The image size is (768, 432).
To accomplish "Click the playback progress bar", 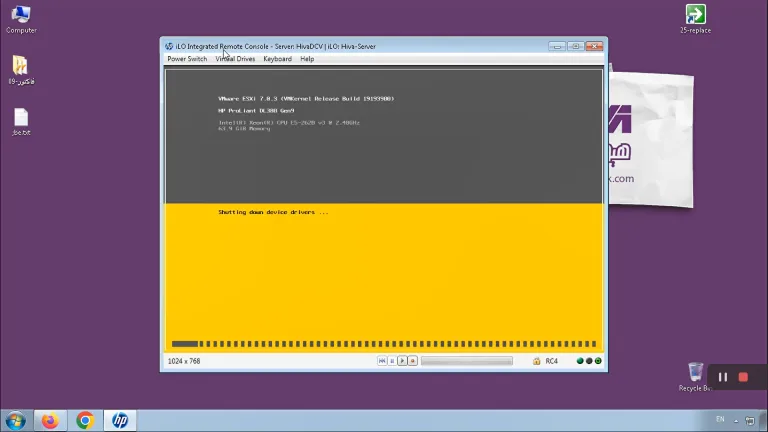I will pyautogui.click(x=467, y=361).
